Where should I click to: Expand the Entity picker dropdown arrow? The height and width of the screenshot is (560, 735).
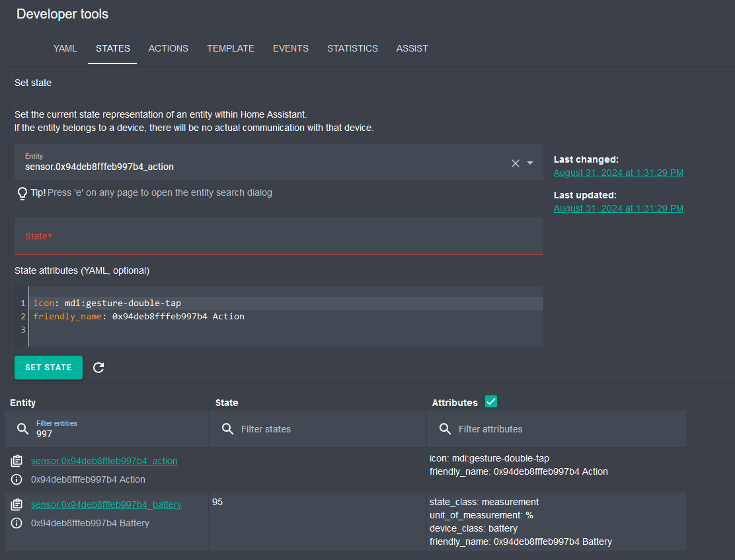(x=530, y=163)
